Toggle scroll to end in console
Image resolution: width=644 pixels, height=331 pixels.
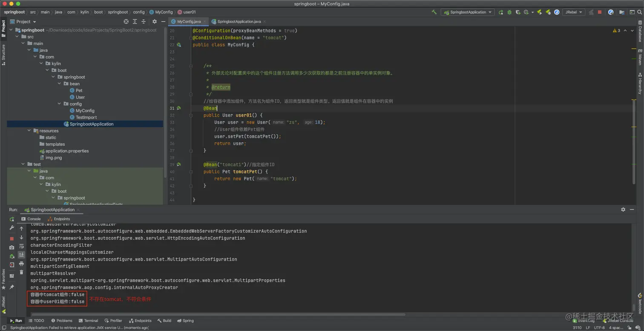[21, 255]
